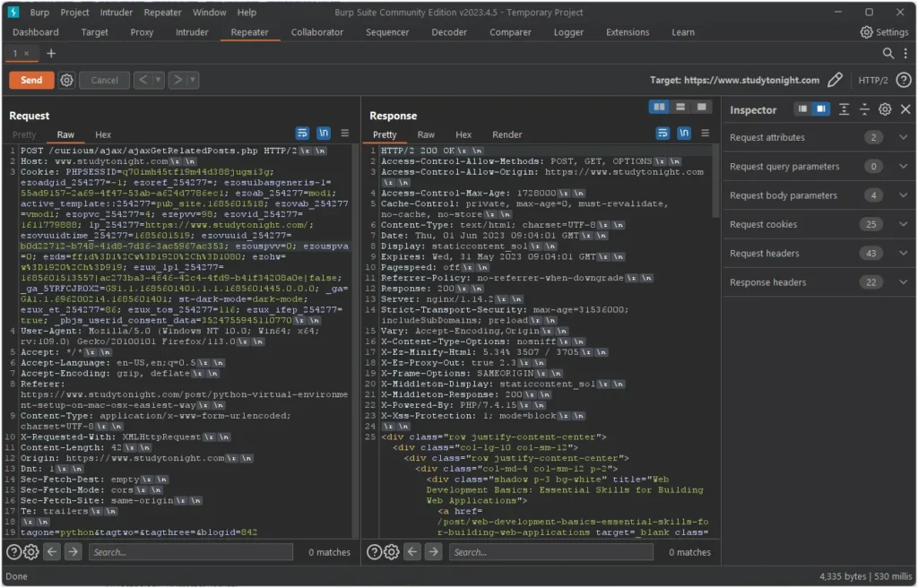Click the response Search input field

550,552
